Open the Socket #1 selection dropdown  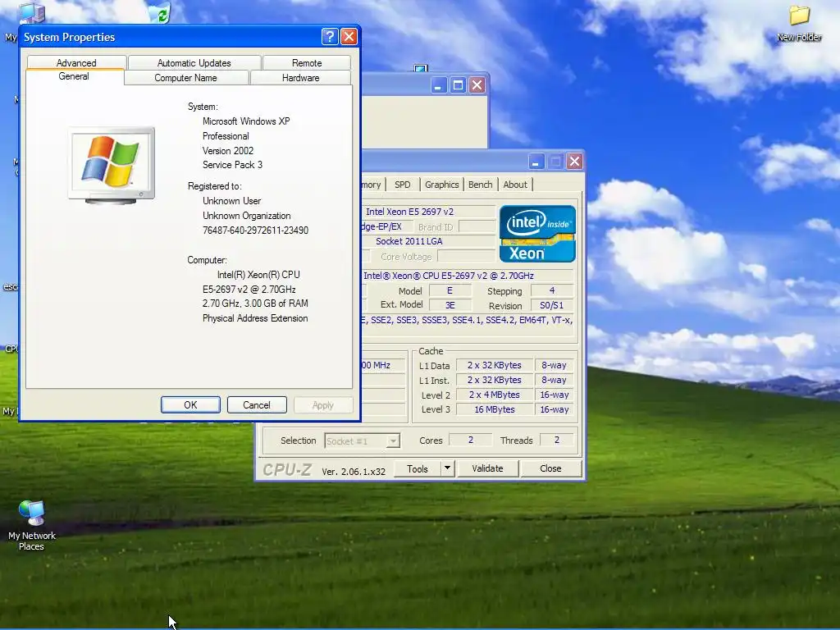(x=362, y=441)
